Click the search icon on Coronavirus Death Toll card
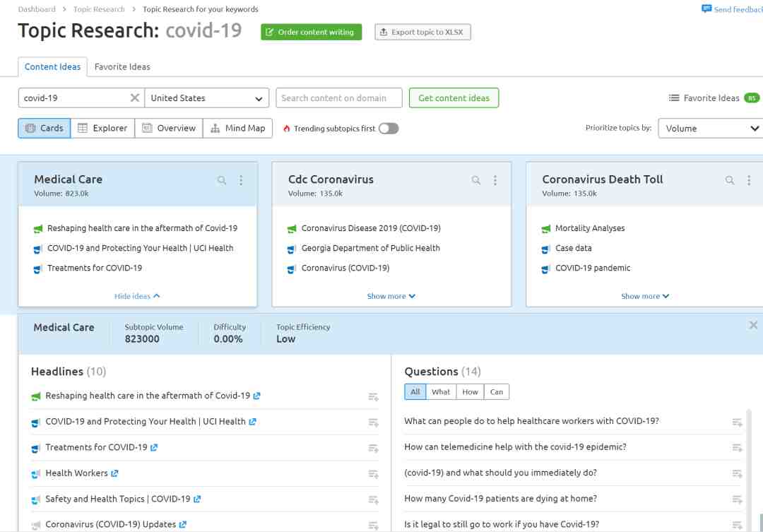 [730, 181]
